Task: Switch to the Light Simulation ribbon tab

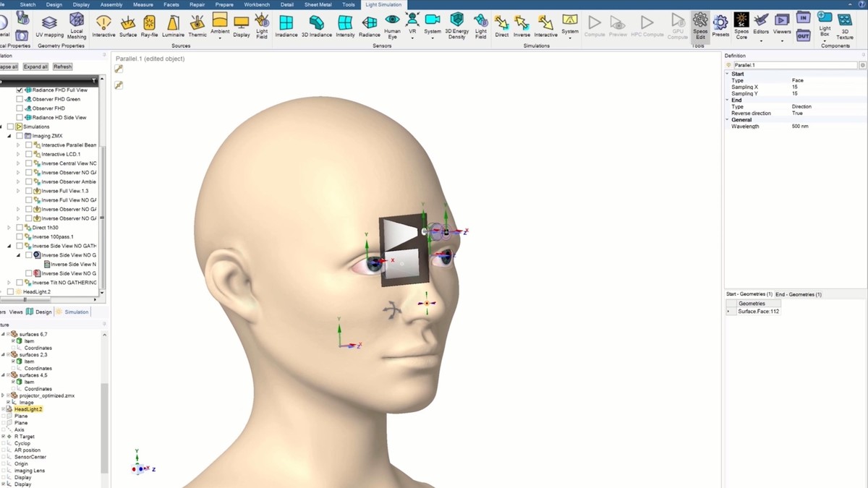Action: coord(383,4)
